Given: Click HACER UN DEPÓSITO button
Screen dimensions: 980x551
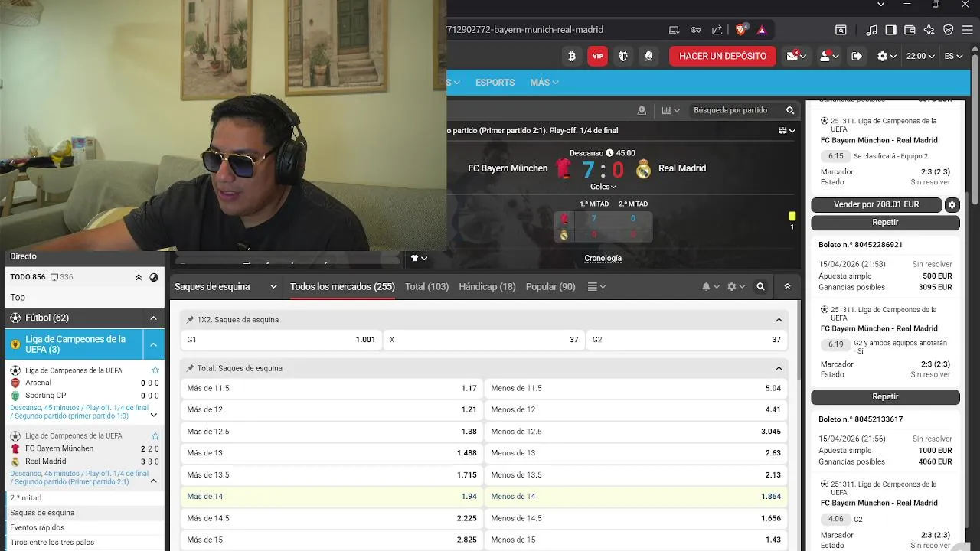Looking at the screenshot, I should click(x=723, y=56).
